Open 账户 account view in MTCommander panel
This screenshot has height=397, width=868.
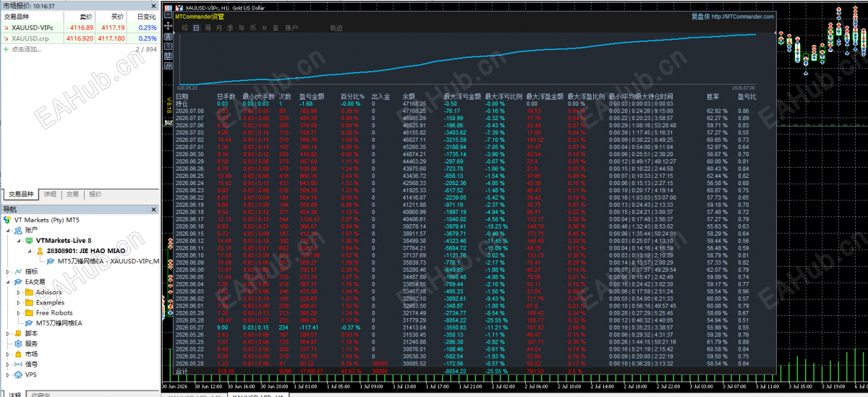292,28
